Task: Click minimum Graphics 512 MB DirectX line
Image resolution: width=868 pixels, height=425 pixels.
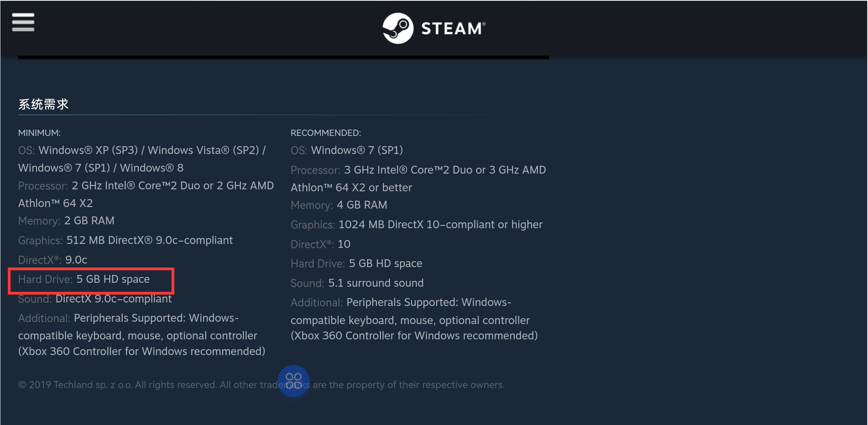Action: (x=125, y=240)
